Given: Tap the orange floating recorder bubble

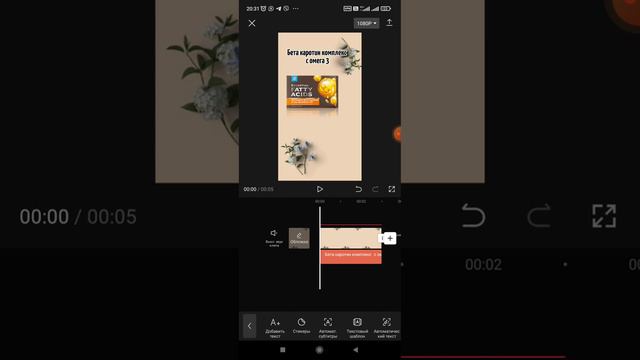Looking at the screenshot, I should pyautogui.click(x=397, y=134).
